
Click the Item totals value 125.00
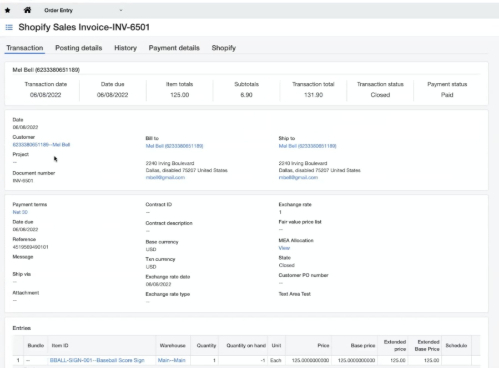[x=180, y=95]
